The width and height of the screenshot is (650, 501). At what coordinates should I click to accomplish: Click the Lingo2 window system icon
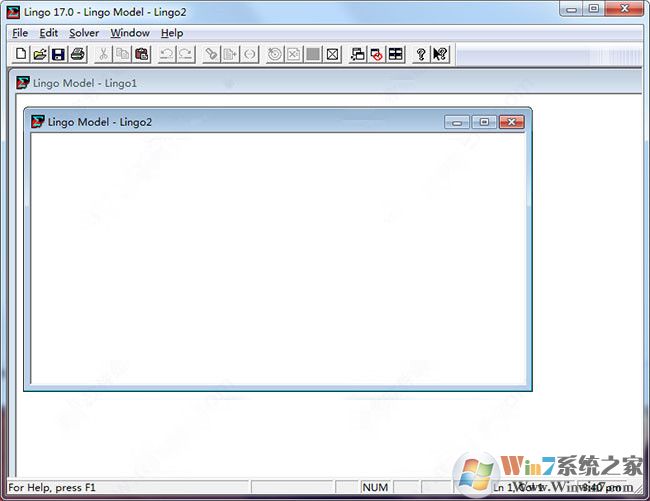click(38, 122)
